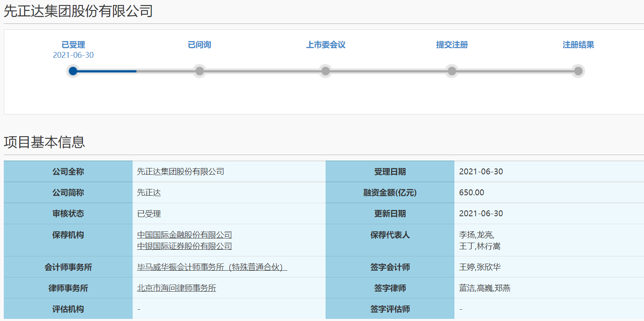
Task: Click the 提交注册 stage label
Action: [452, 45]
